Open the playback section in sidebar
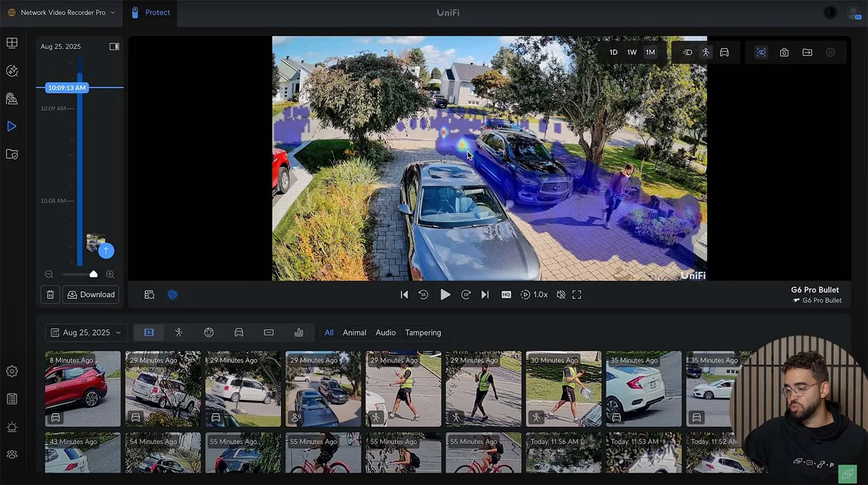The height and width of the screenshot is (485, 868). tap(12, 126)
